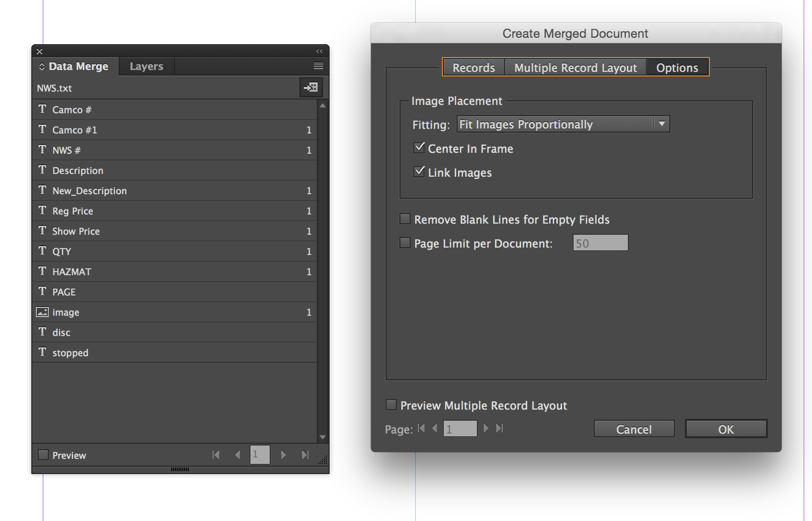Switch to Multiple Record Layout tab

[x=575, y=68]
